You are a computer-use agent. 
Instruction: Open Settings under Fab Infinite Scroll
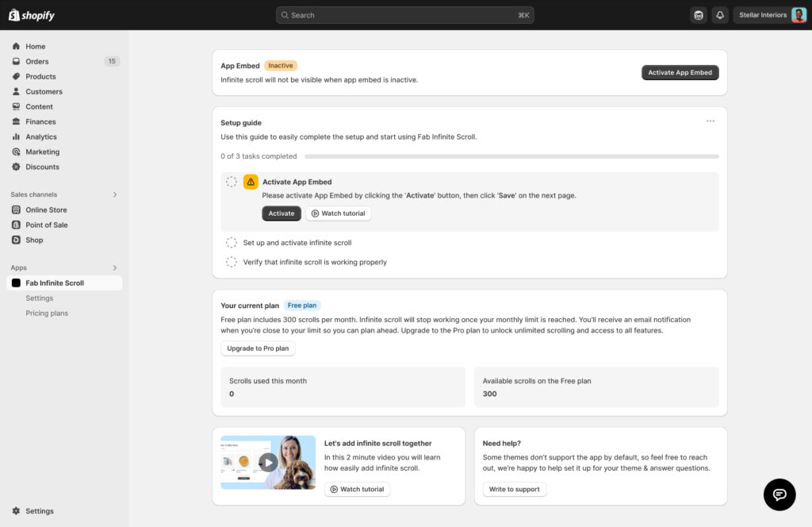[x=40, y=298]
